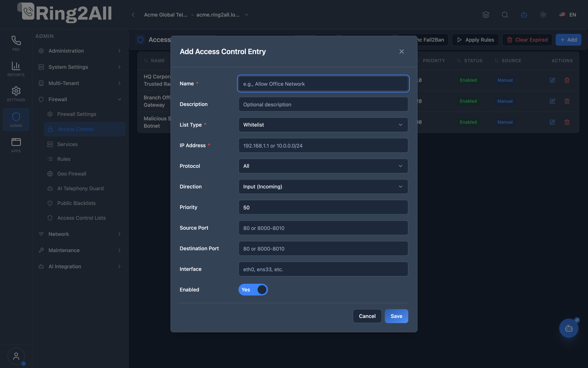588x368 pixels.
Task: Edit the Malicious Botnet entry
Action: [552, 122]
